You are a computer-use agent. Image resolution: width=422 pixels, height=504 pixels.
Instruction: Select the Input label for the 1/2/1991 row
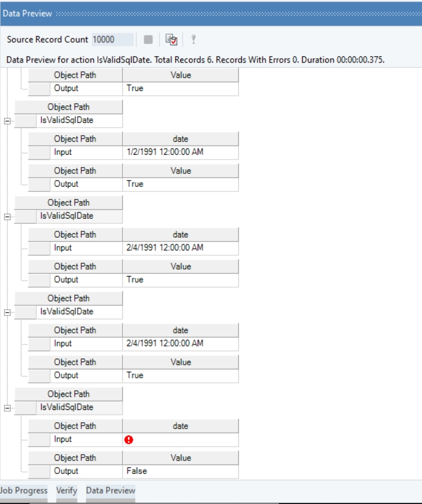[x=63, y=152]
